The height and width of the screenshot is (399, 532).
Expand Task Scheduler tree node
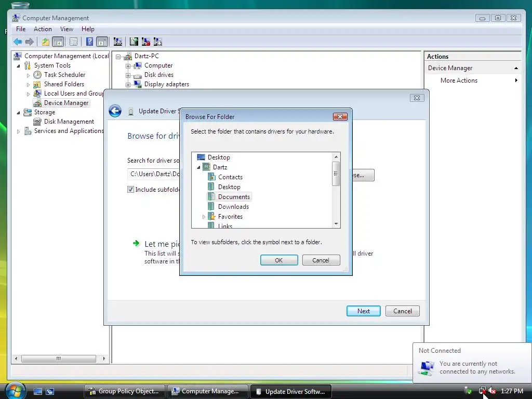pyautogui.click(x=28, y=75)
